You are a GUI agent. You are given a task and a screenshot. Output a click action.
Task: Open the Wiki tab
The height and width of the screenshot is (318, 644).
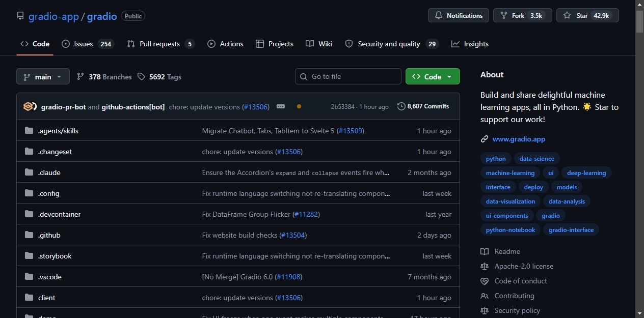[319, 44]
